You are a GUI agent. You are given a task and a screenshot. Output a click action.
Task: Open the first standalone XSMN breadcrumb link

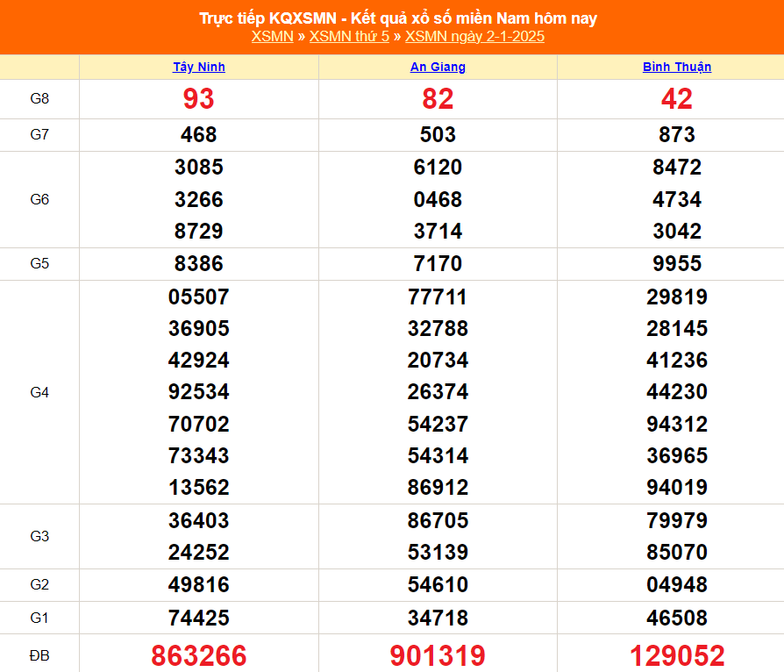(x=272, y=36)
